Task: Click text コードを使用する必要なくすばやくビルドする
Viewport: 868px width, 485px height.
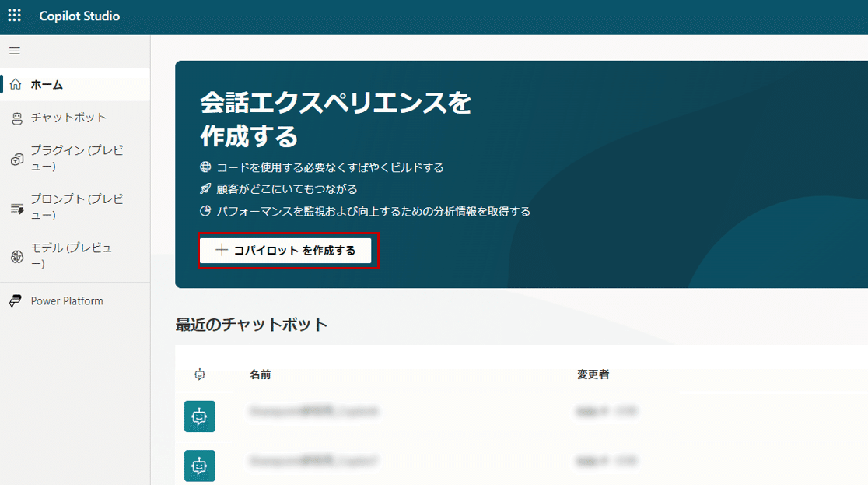Action: click(x=330, y=167)
